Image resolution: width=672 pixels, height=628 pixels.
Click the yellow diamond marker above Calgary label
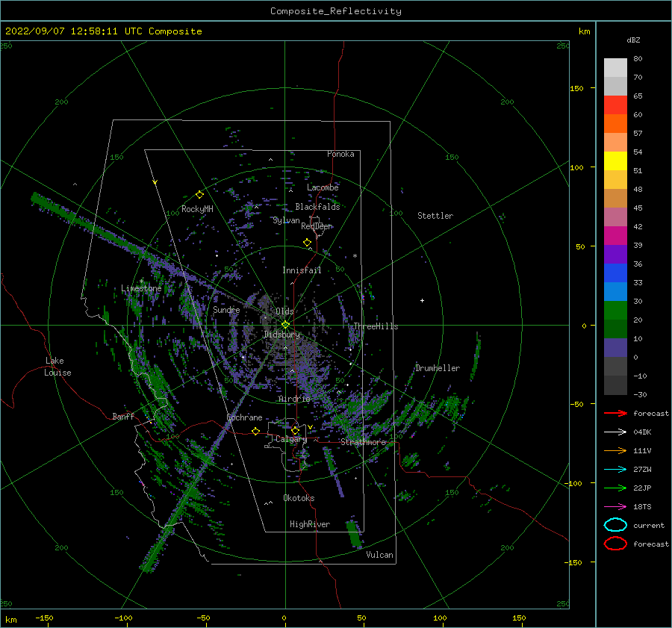coord(295,430)
